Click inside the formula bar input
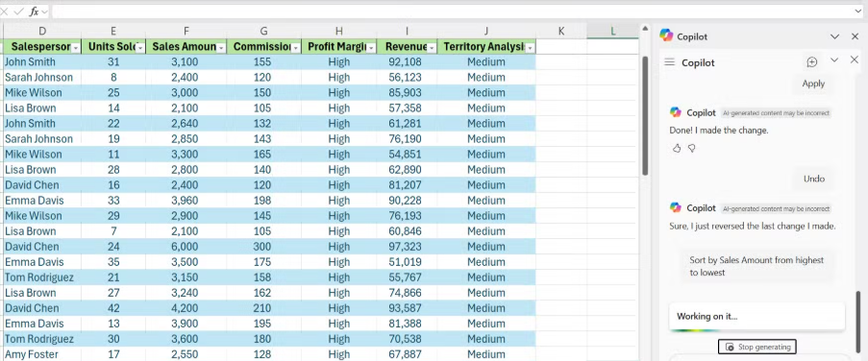This screenshot has height=361, width=868. tap(451, 12)
